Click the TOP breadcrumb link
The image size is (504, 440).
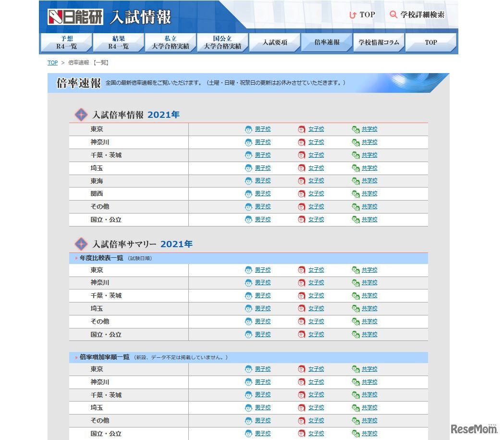coord(53,63)
